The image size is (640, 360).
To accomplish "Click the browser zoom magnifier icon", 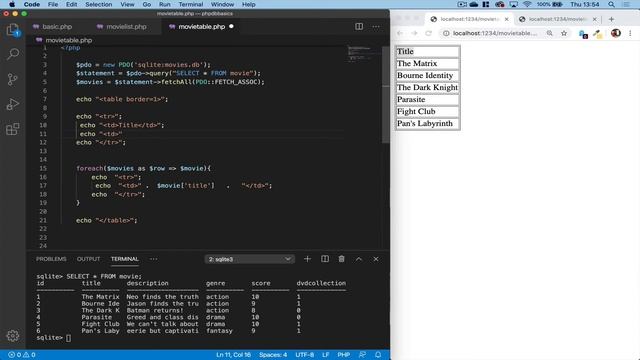I will (x=550, y=33).
